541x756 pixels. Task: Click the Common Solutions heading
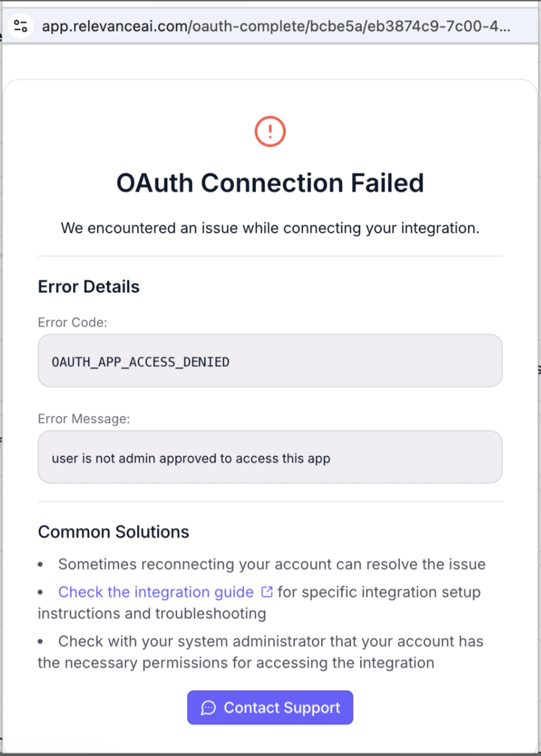[x=113, y=532]
